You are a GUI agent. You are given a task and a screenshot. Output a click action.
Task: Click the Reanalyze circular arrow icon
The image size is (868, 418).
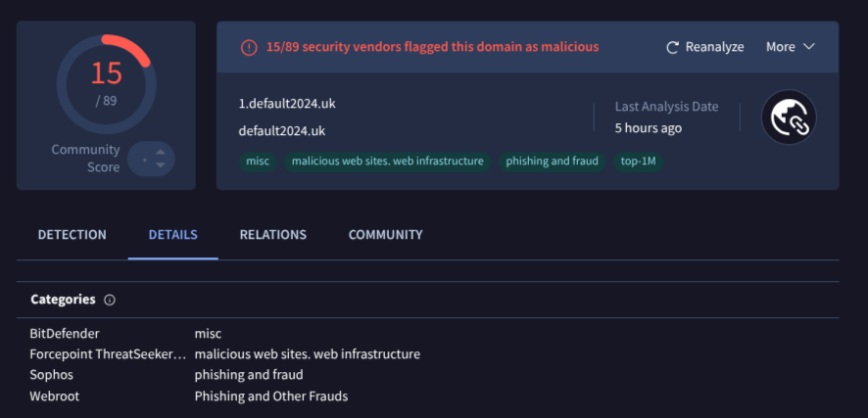672,48
